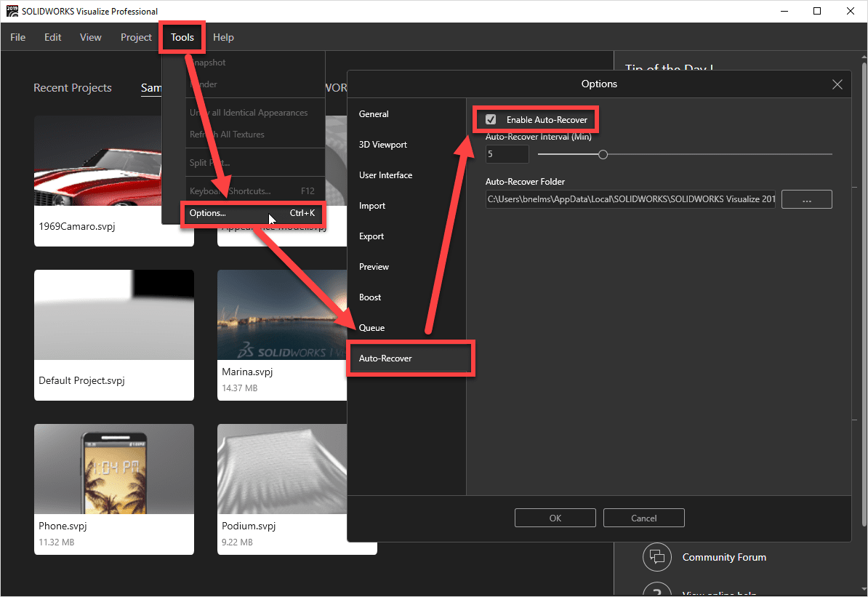Open the Help menu

(223, 37)
